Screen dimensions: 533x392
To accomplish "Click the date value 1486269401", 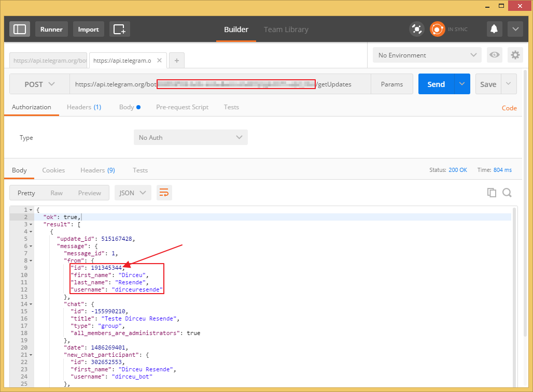I will 108,348.
